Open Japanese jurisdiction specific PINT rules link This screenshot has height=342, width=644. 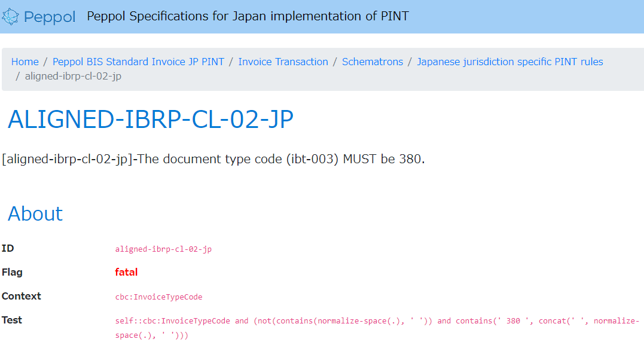509,62
